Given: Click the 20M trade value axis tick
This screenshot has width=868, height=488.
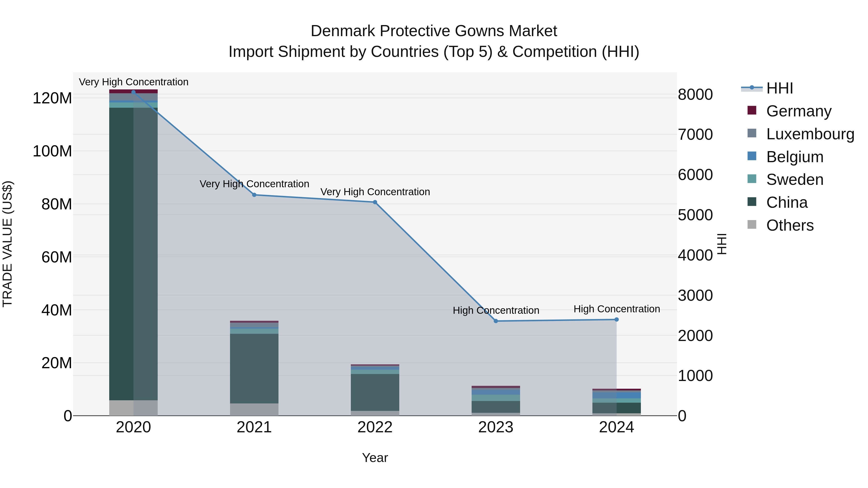Looking at the screenshot, I should [x=57, y=363].
